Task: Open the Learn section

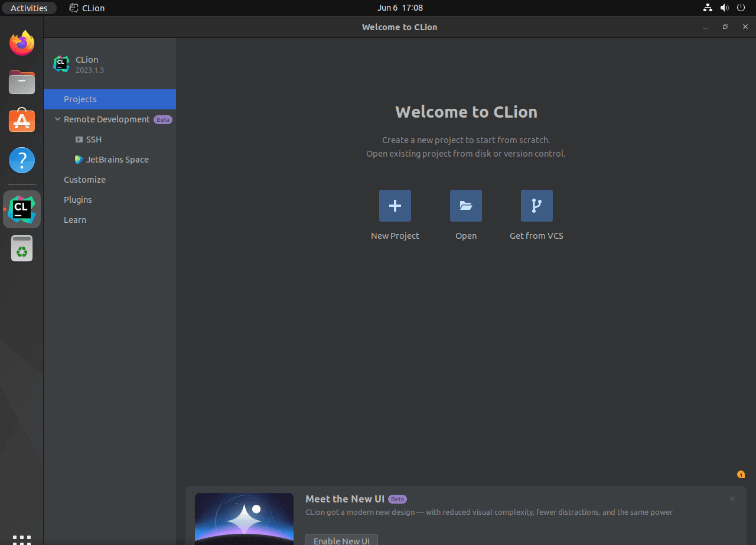Action: (75, 219)
